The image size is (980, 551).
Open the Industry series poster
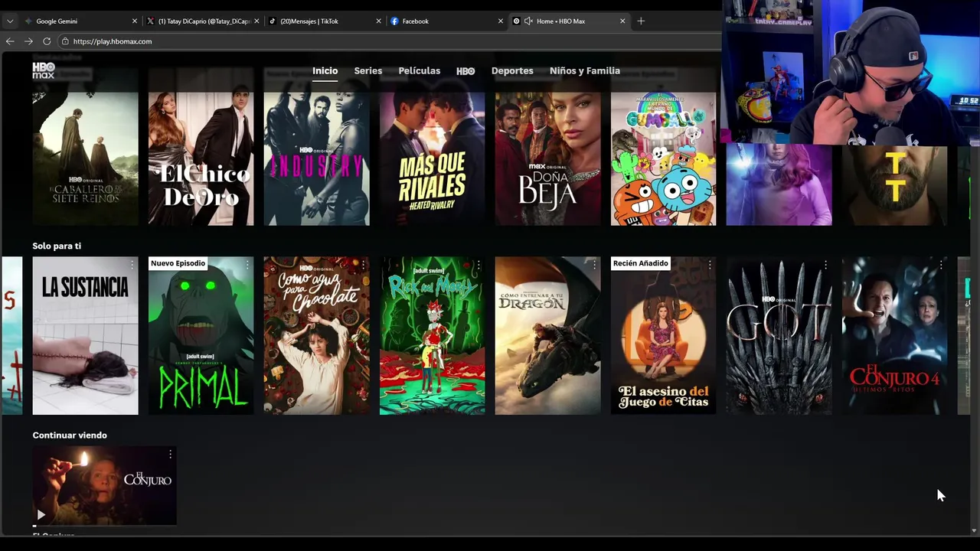pos(317,146)
